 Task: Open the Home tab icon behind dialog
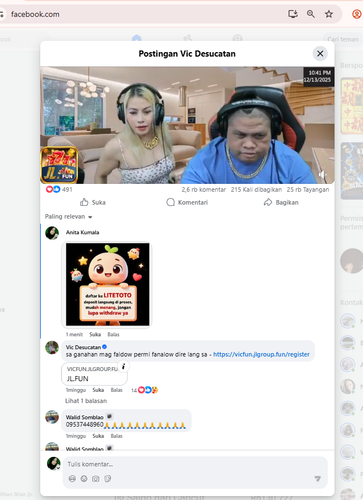(x=137, y=38)
